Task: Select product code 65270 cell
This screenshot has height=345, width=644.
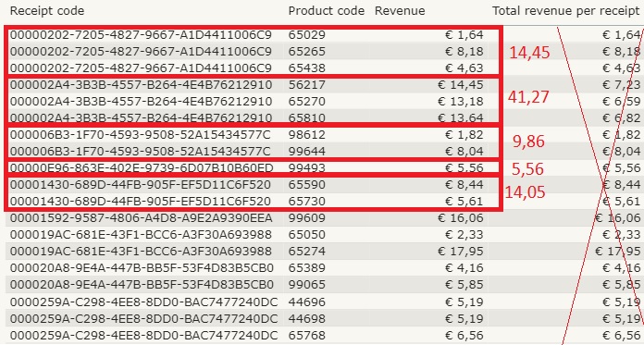Action: 306,101
